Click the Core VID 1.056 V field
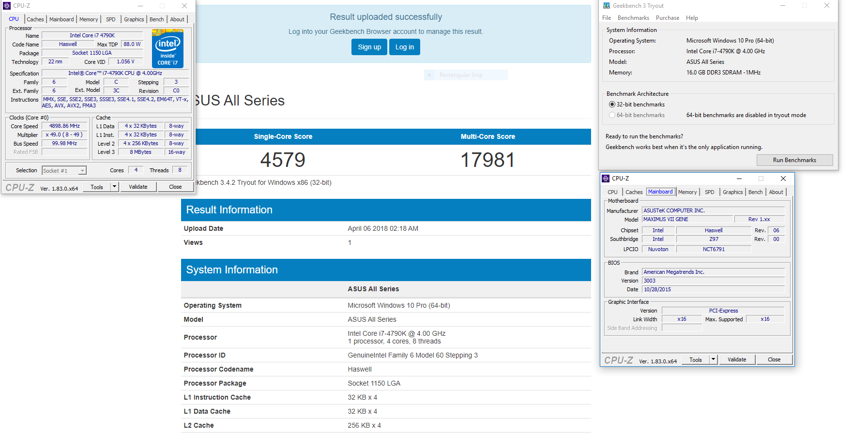Viewport: 868px width, 433px height. tap(125, 61)
